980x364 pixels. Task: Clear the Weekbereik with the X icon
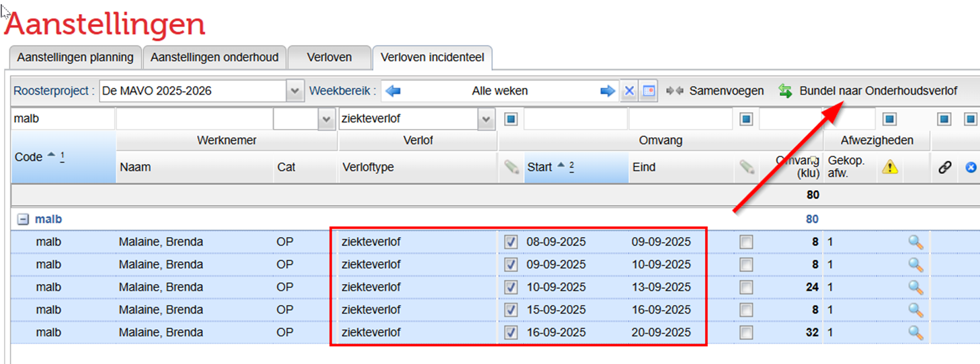[629, 91]
